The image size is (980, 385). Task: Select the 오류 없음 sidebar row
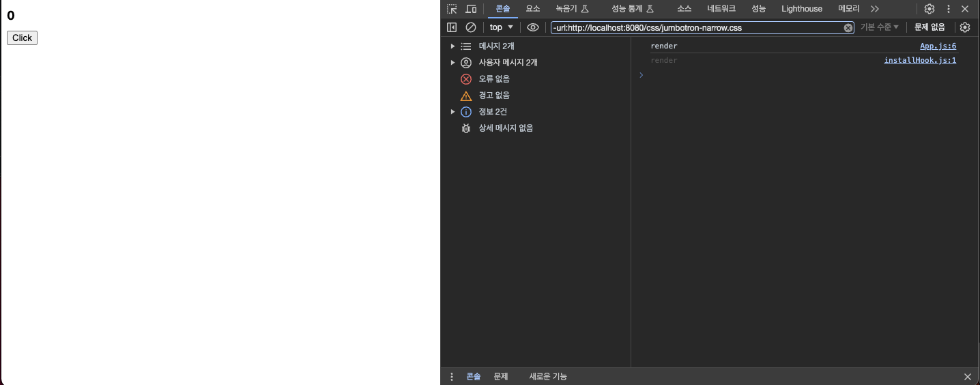[x=536, y=79]
